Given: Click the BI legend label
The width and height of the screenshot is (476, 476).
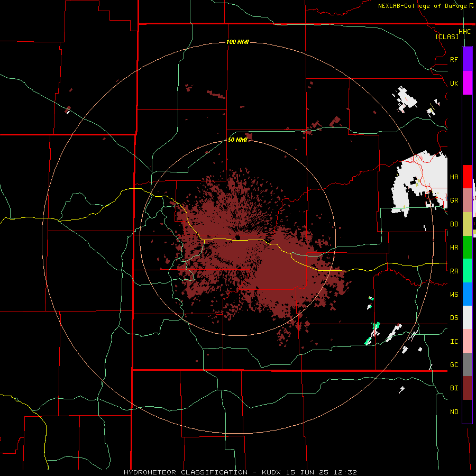Looking at the screenshot, I should [454, 388].
